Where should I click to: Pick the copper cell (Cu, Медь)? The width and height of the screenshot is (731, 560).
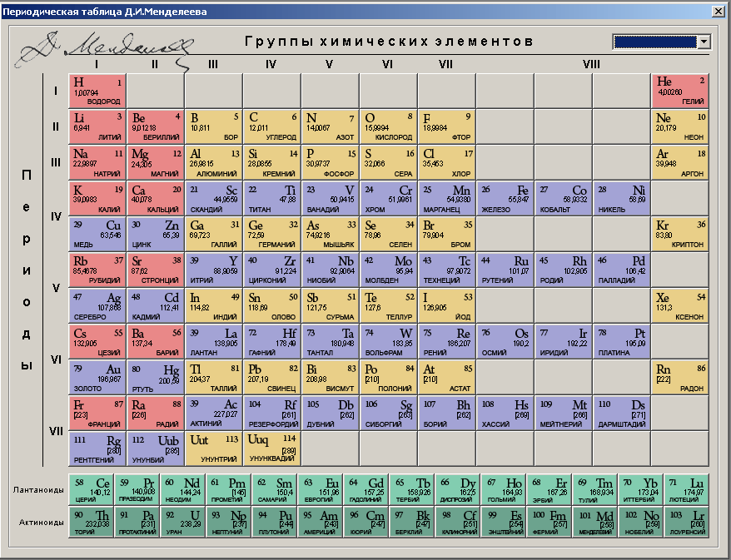pyautogui.click(x=97, y=234)
